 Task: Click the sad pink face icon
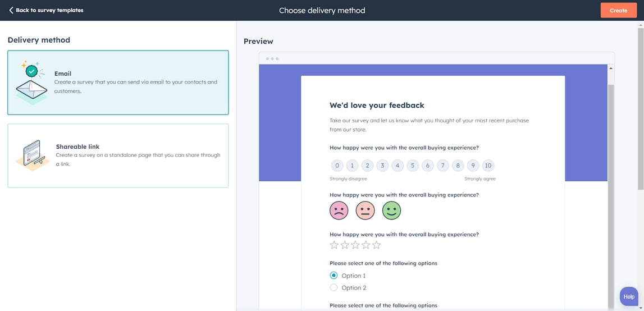339,211
